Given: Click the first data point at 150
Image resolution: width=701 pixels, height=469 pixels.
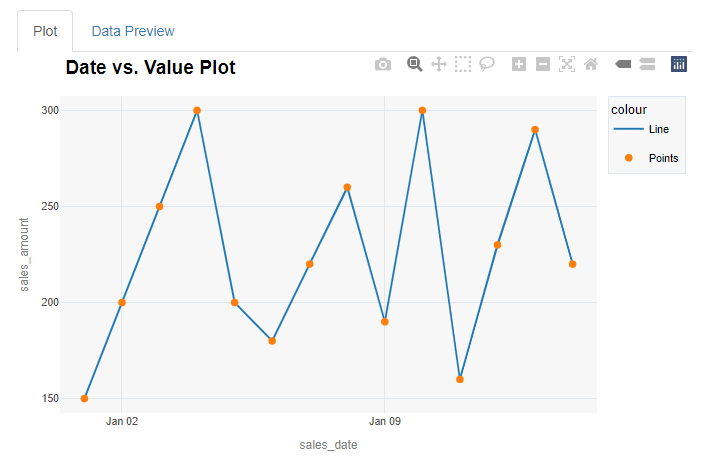Looking at the screenshot, I should [x=84, y=398].
